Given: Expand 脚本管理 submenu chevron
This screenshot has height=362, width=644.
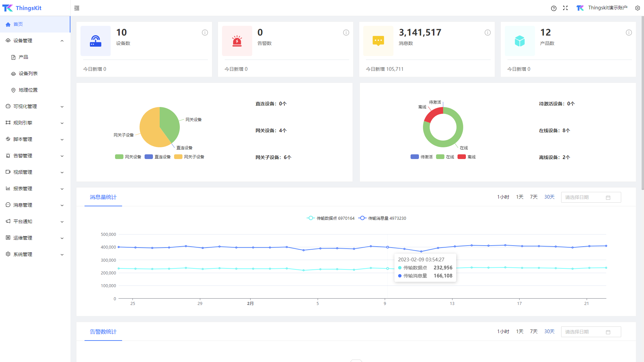Looking at the screenshot, I should click(x=62, y=140).
